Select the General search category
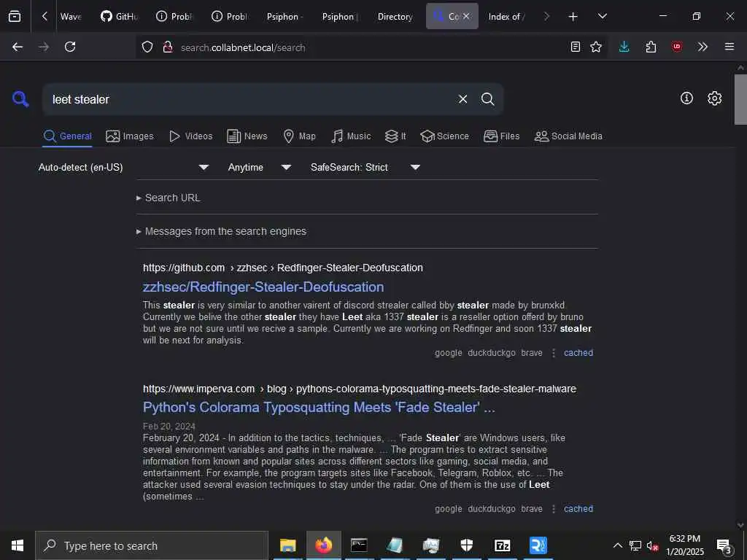The height and width of the screenshot is (560, 747). 67,136
